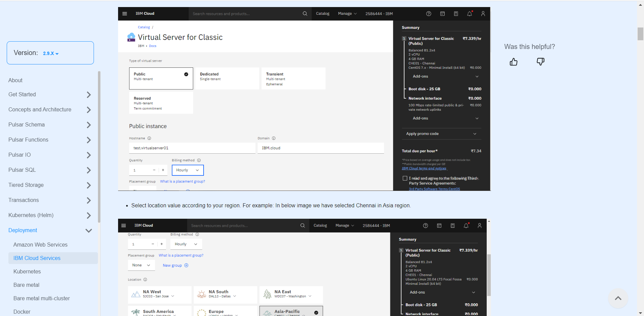The image size is (644, 316).
Task: Select the Reserved term commitment server type
Action: coord(161,103)
